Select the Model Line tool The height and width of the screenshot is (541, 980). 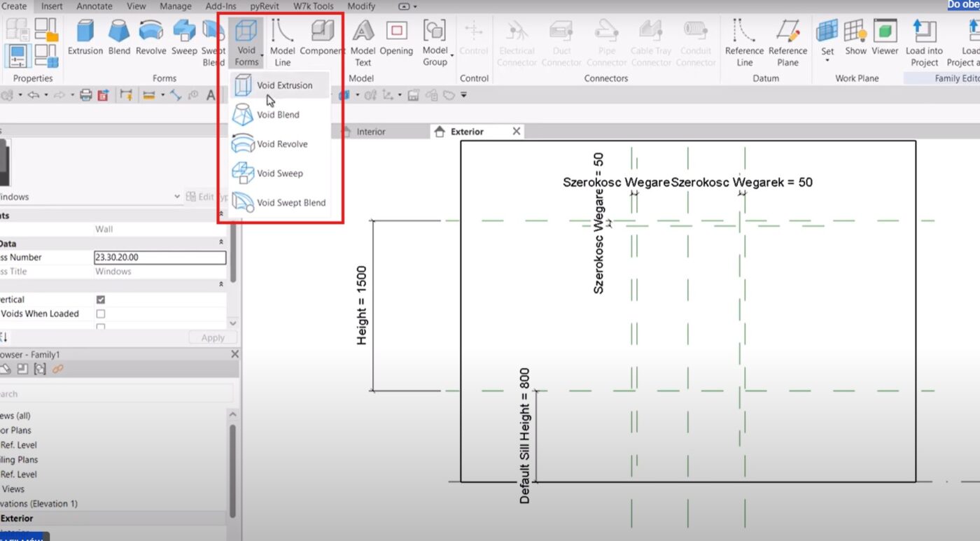(x=282, y=42)
